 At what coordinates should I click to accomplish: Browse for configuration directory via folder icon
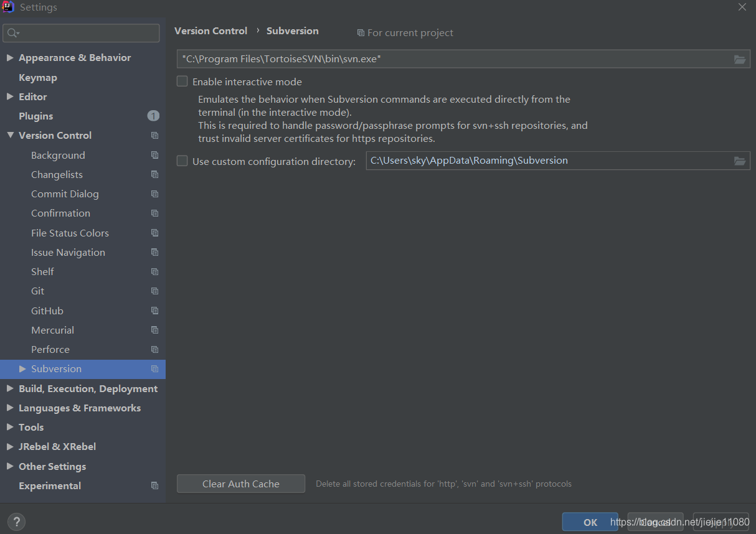coord(740,161)
